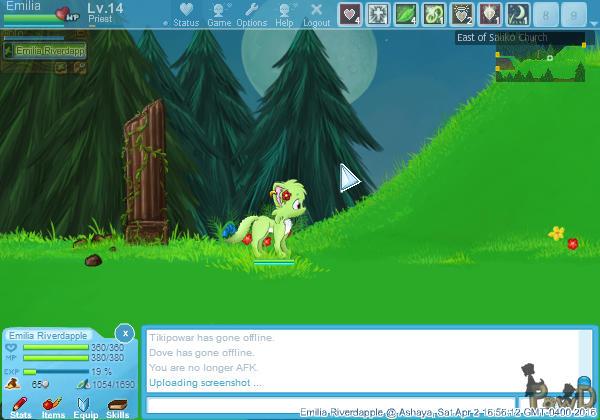Activate the holy cross skill icon
Viewport: 600px width, 420px height.
tap(379, 14)
